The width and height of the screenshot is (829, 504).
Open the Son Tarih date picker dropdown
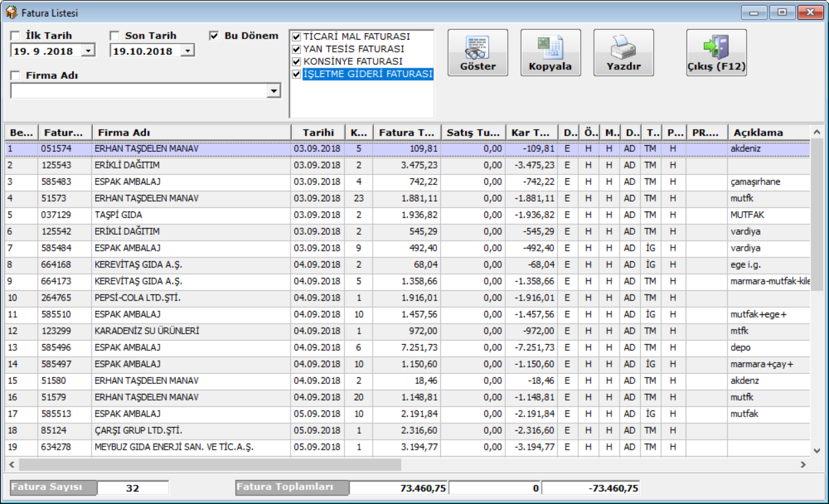pyautogui.click(x=188, y=51)
